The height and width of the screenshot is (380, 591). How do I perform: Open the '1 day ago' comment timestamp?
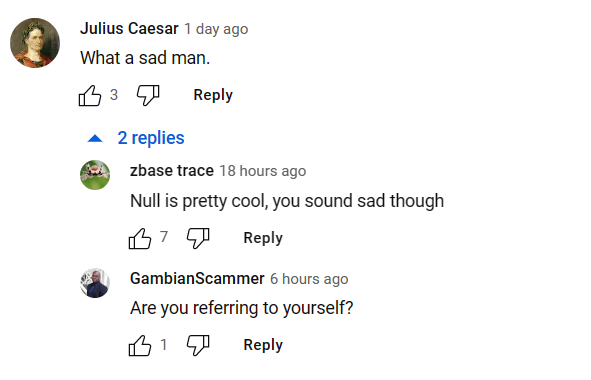(216, 29)
